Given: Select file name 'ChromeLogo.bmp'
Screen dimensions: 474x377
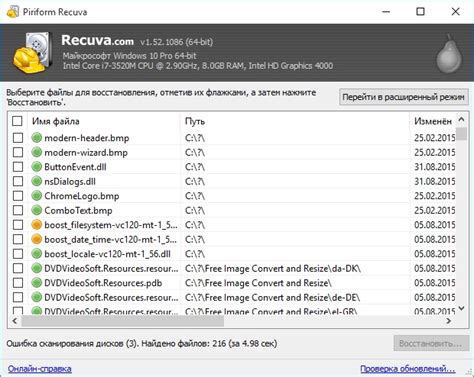Looking at the screenshot, I should tap(82, 196).
